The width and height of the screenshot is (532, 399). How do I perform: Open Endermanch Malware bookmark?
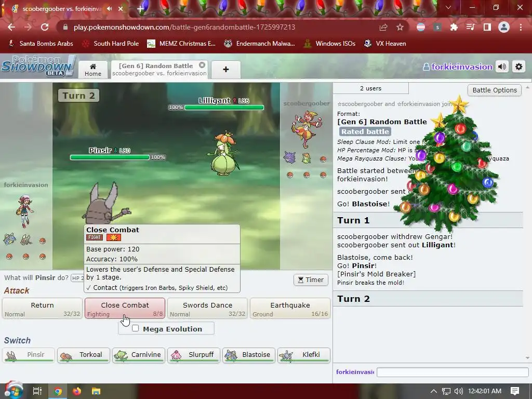pyautogui.click(x=260, y=44)
